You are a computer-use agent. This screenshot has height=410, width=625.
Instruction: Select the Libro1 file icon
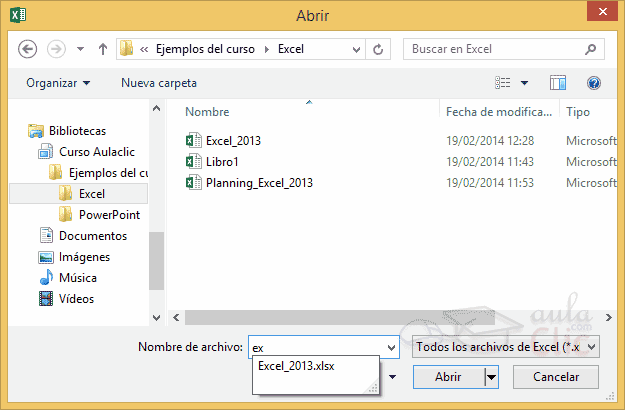tap(194, 161)
